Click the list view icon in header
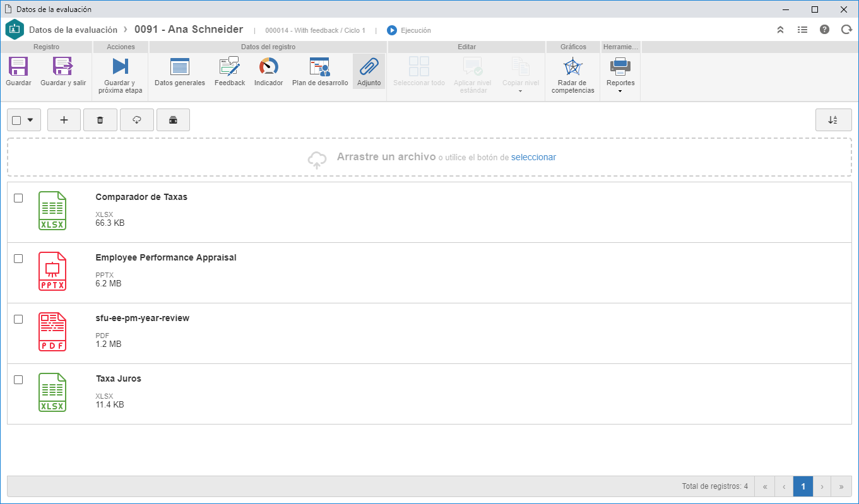 (x=802, y=30)
